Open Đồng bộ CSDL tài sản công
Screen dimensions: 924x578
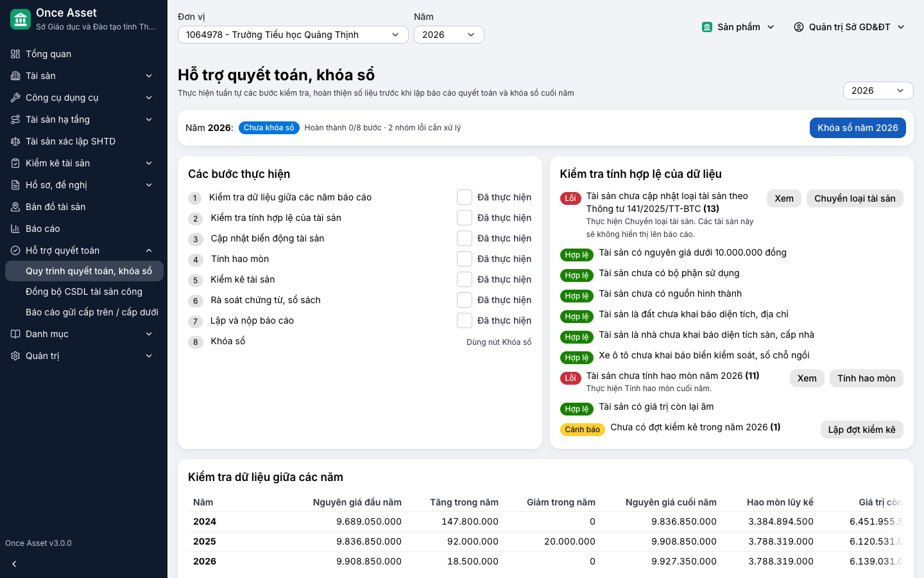click(84, 292)
